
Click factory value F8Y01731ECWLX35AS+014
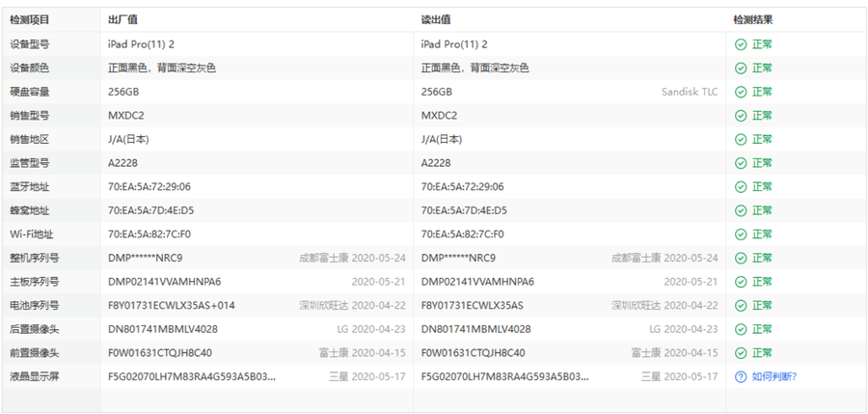tap(171, 305)
